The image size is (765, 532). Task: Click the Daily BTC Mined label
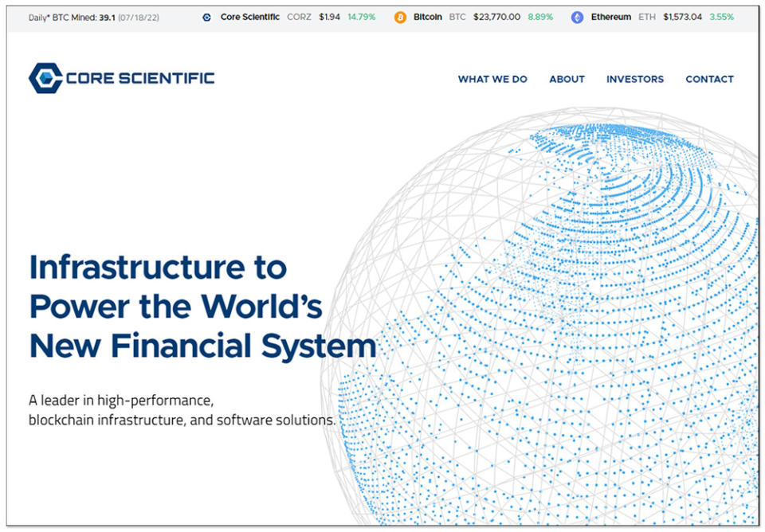(62, 18)
